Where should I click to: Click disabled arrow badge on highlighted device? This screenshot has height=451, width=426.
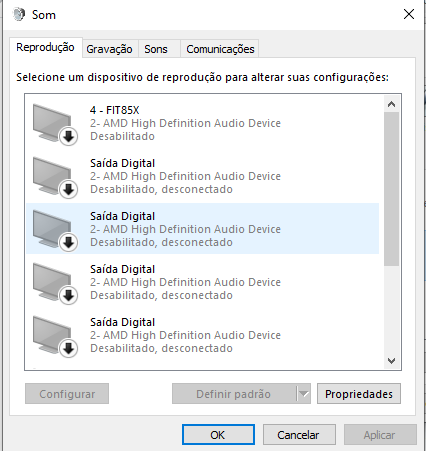(x=69, y=242)
